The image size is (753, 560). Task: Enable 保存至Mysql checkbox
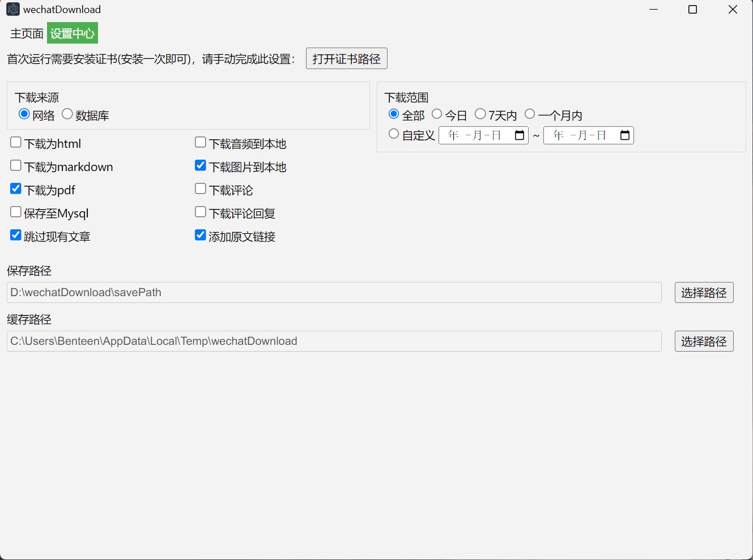tap(16, 212)
